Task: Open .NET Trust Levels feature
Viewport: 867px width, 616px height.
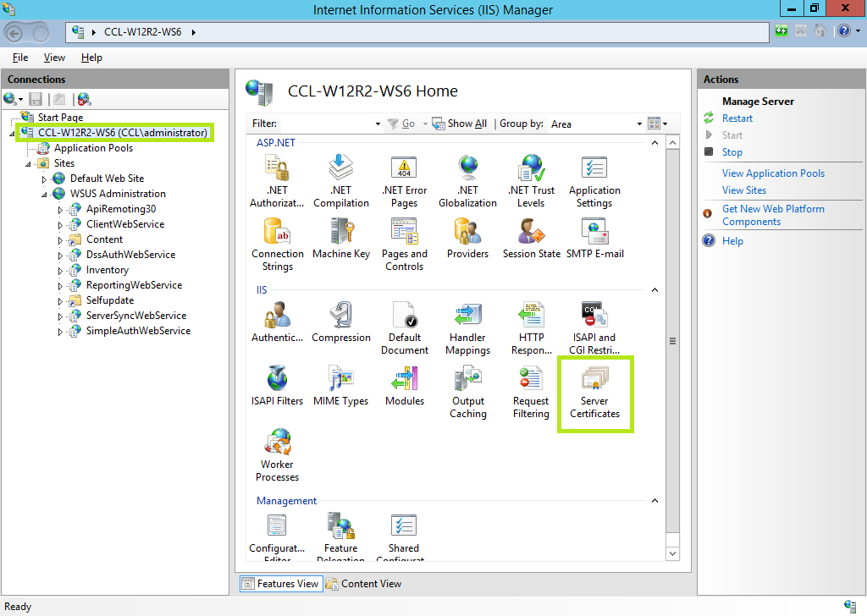Action: (531, 181)
